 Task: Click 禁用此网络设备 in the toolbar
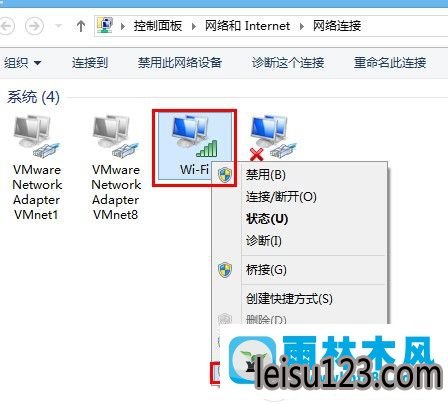click(180, 63)
